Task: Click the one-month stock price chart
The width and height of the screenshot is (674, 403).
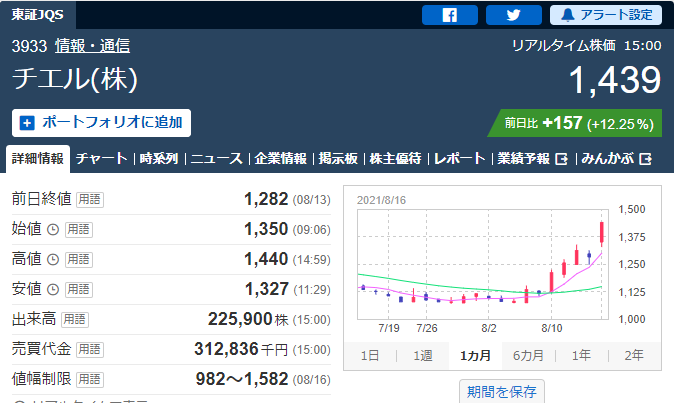Action: (480, 263)
